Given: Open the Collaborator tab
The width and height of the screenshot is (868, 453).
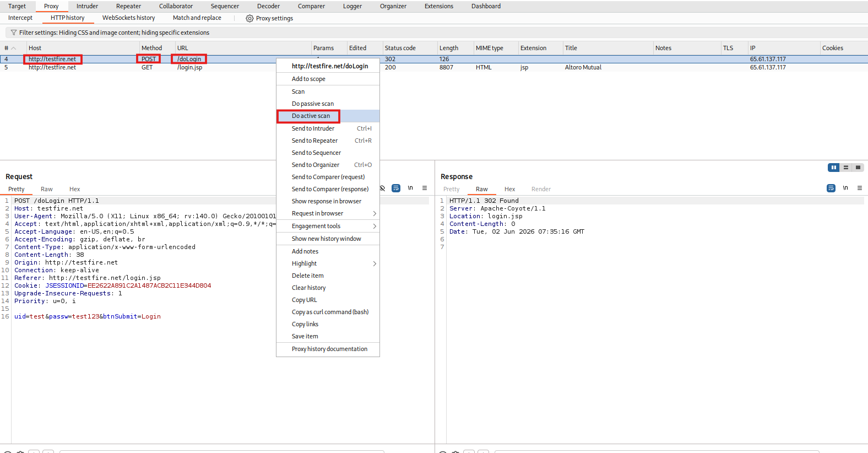Looking at the screenshot, I should tap(176, 6).
